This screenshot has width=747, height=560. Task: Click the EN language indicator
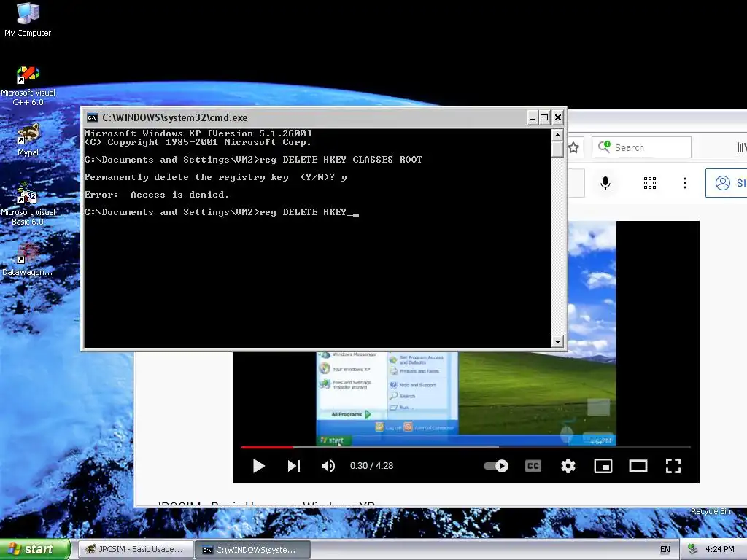tap(665, 549)
